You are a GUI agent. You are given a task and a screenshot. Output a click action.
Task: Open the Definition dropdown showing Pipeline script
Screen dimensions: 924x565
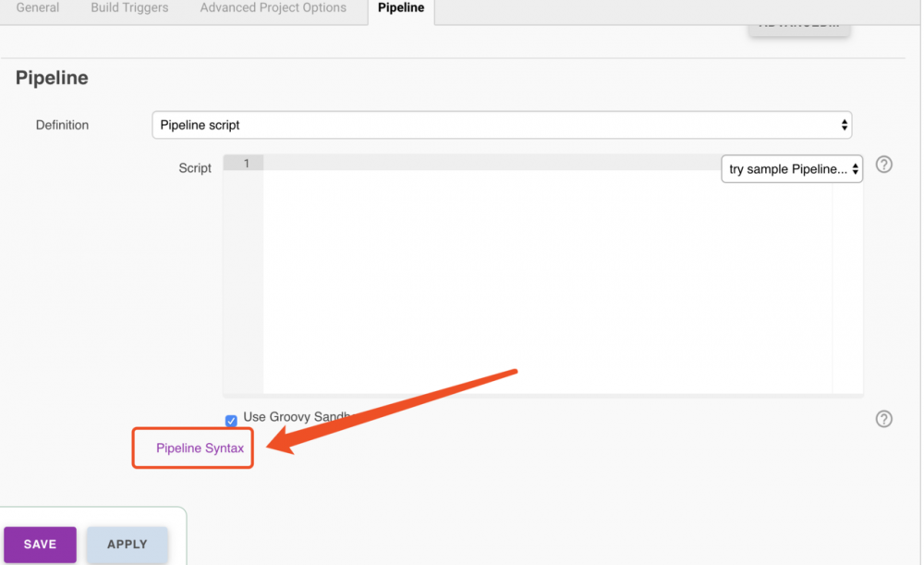coord(502,125)
